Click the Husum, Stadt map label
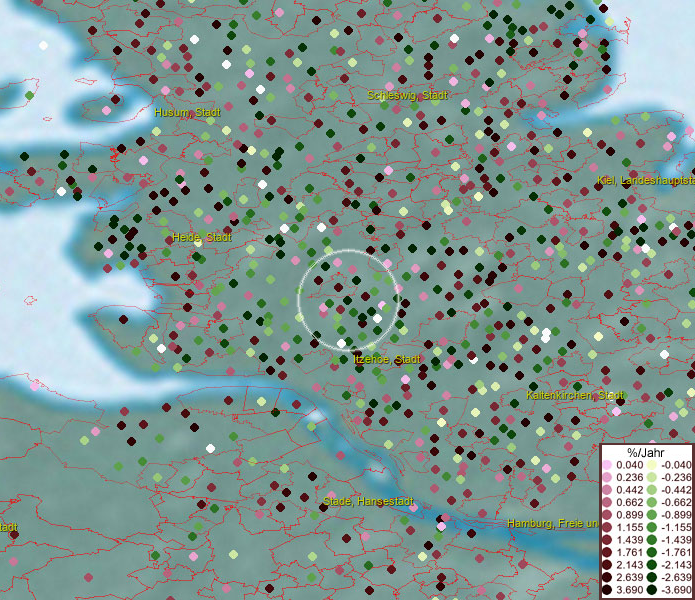Screen dimensions: 695x600 (187, 112)
